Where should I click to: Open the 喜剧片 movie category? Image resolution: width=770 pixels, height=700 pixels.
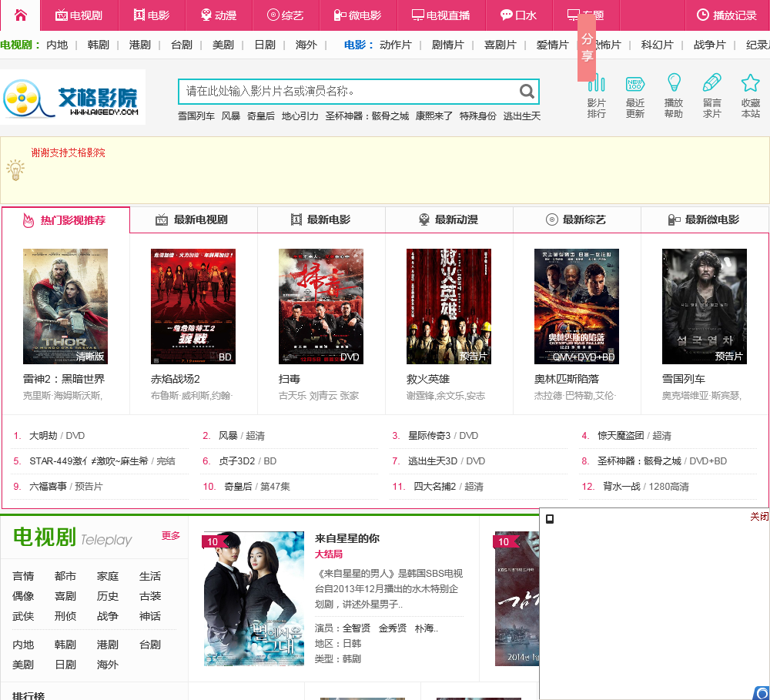500,45
